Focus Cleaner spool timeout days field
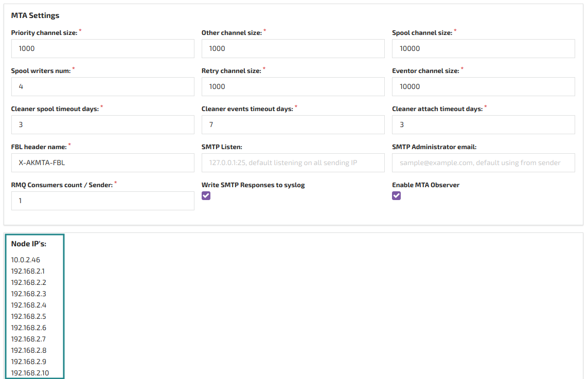Viewport: 588px width, 379px height. [x=102, y=125]
